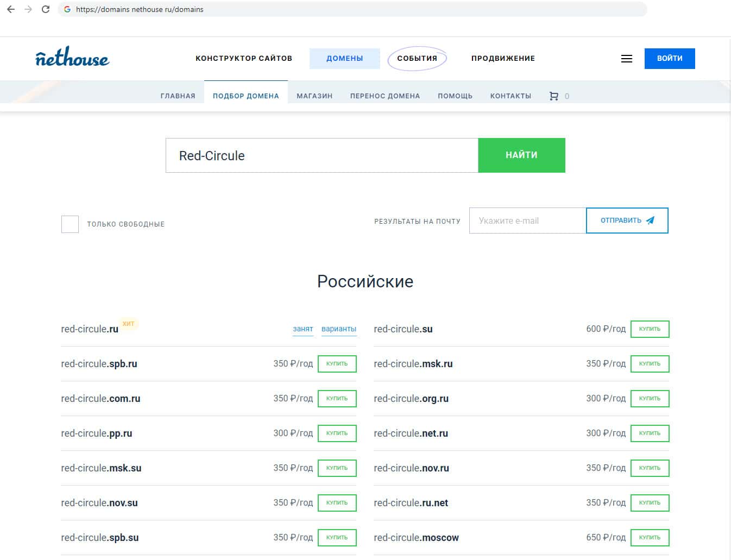731x560 pixels.
Task: Enable the 'Только свободные' checkbox
Action: coord(70,224)
